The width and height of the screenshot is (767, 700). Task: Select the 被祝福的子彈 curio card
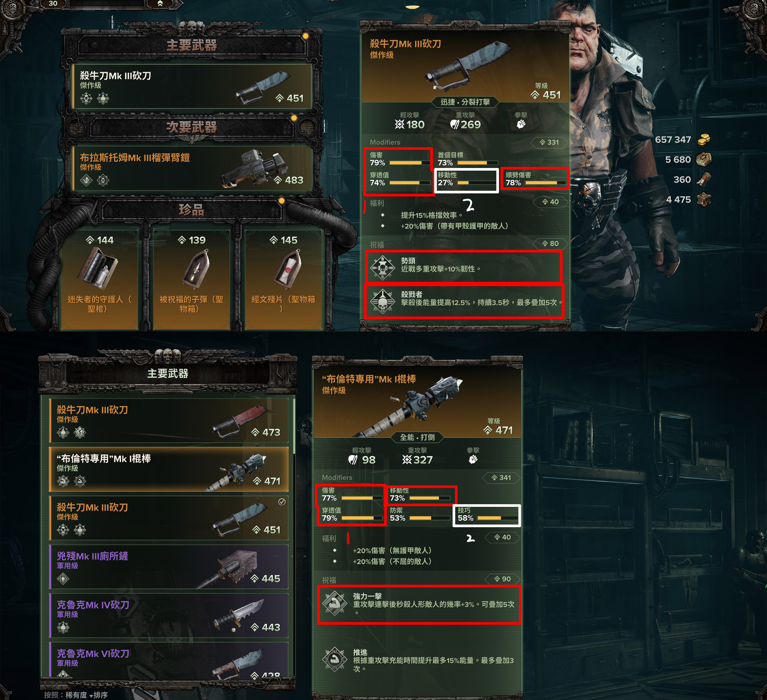(191, 280)
